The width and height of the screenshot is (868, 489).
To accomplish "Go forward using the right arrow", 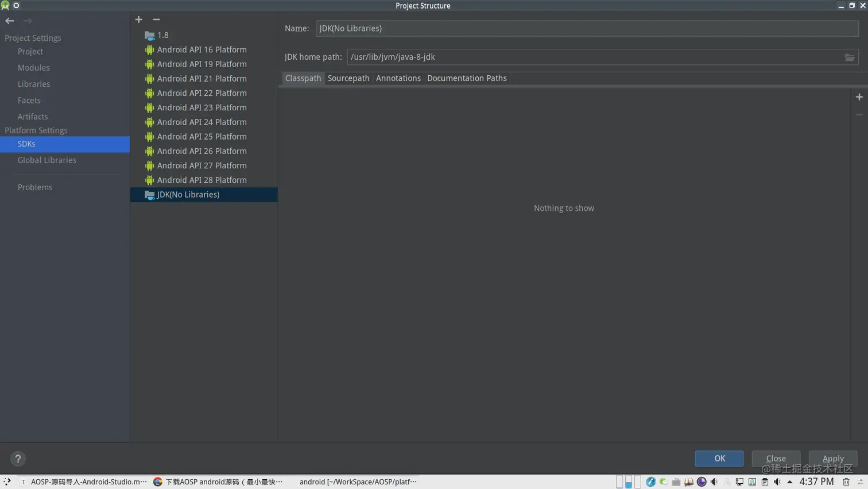I will (x=28, y=21).
